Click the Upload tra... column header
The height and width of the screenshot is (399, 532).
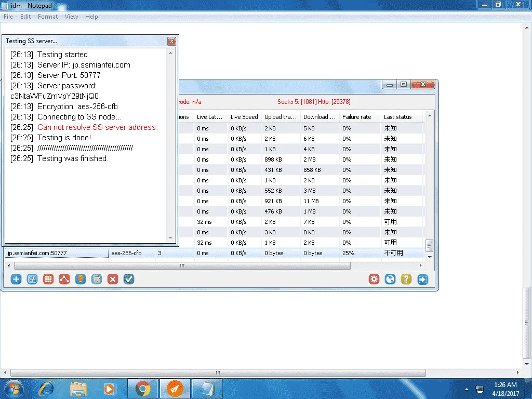tap(281, 117)
